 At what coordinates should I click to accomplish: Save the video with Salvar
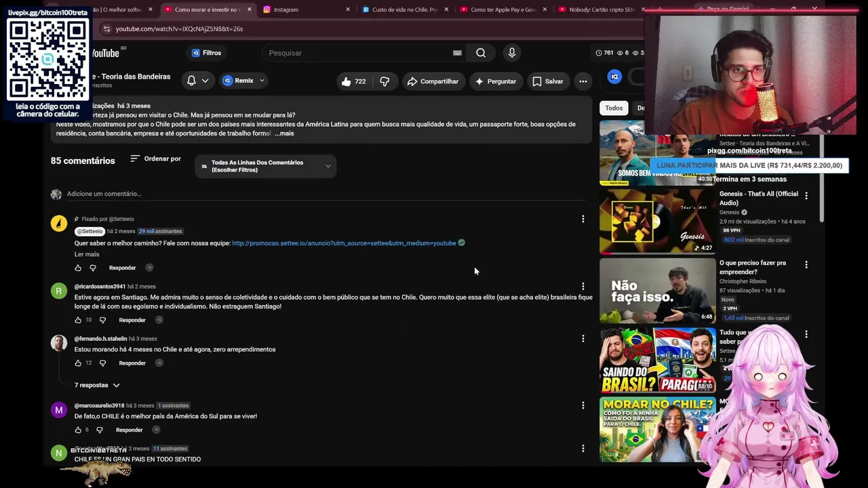[548, 81]
